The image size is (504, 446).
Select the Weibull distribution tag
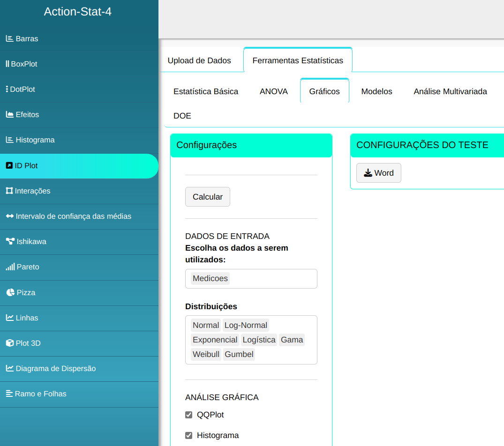pos(206,354)
